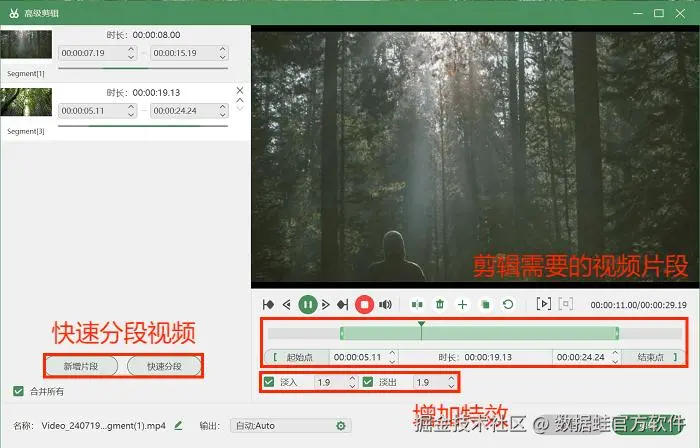Decrease the 淡出 fade-out value
Viewport: 700px width, 448px height.
451,386
